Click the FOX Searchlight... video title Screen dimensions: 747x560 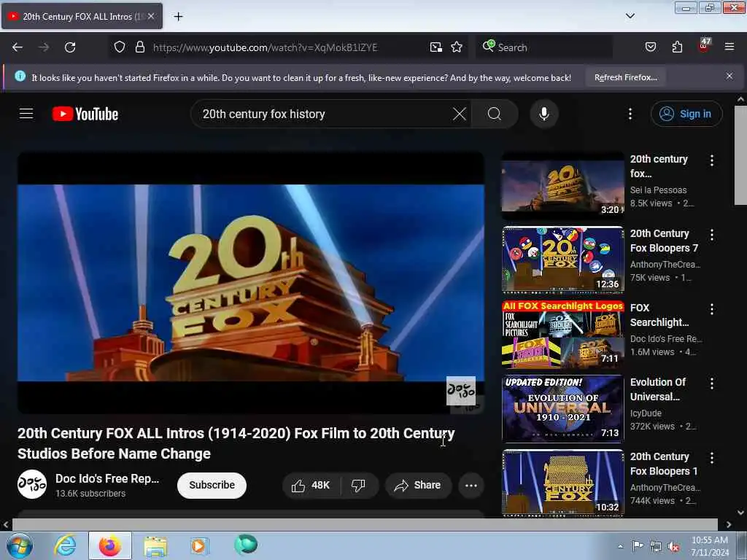pyautogui.click(x=659, y=315)
